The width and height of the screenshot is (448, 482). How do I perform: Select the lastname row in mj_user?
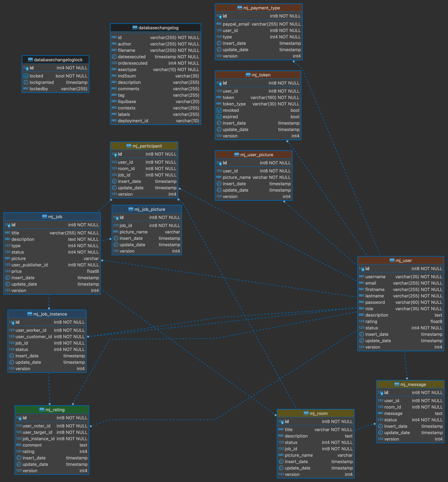(x=401, y=296)
